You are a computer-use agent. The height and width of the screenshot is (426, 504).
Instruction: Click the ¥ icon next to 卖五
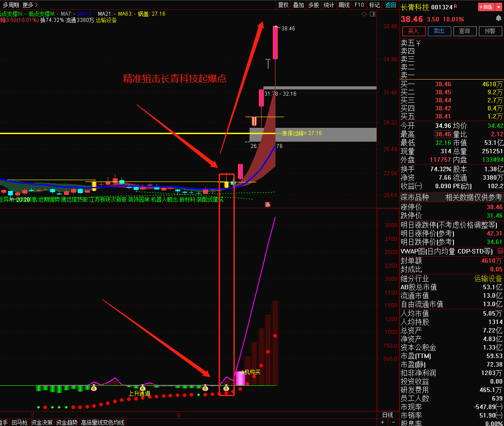[418, 43]
